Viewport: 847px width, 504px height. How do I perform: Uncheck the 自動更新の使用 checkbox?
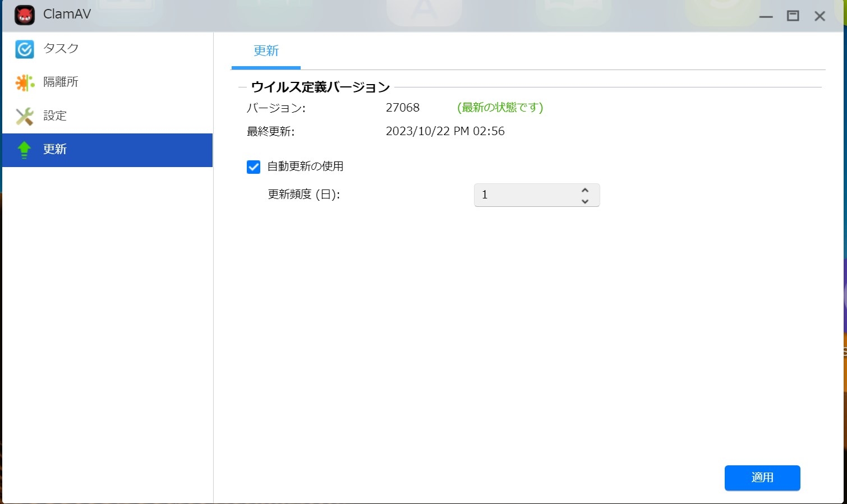[254, 167]
